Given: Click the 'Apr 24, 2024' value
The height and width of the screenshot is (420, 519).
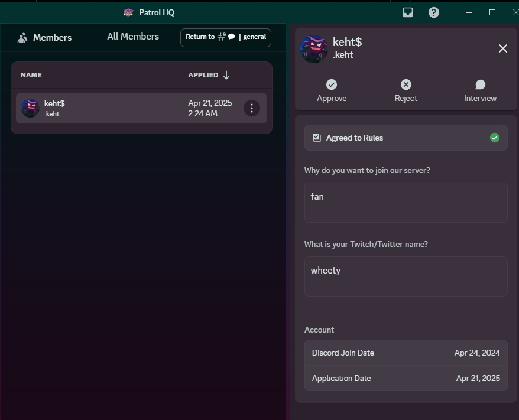Looking at the screenshot, I should pyautogui.click(x=477, y=353).
